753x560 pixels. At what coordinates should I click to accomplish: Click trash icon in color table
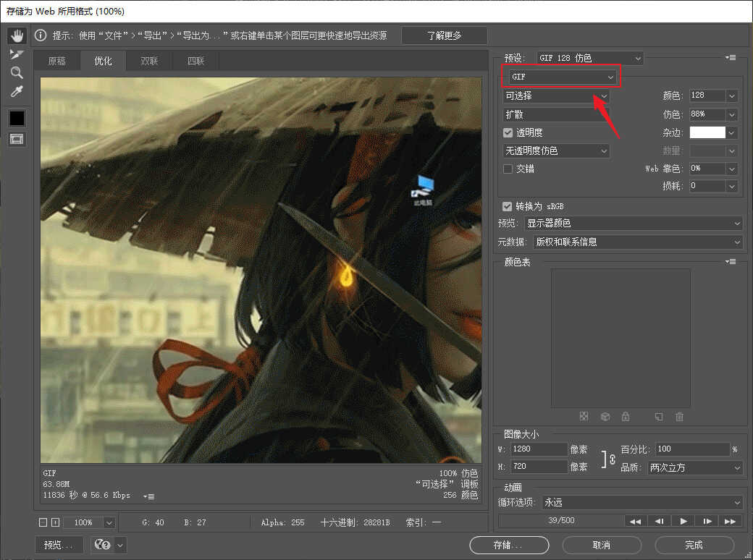679,417
